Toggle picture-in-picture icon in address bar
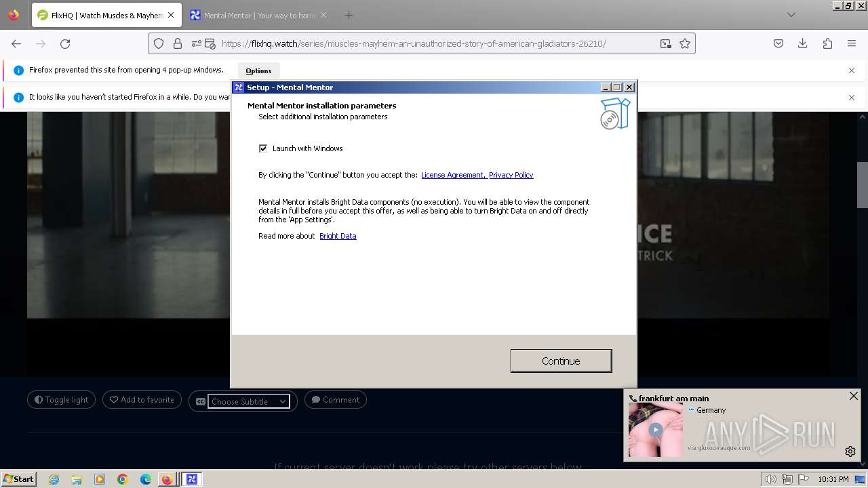The height and width of the screenshot is (488, 868). point(666,43)
